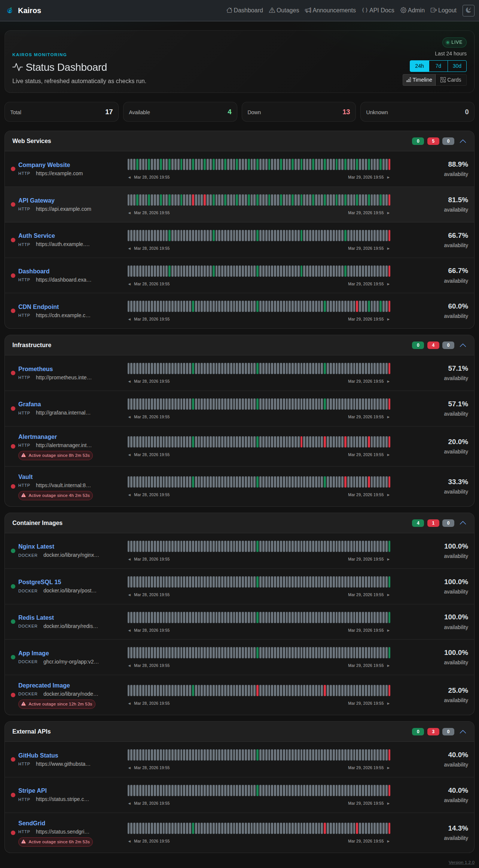Click the pulse icon beside Status Dashboard
479x868 pixels.
coord(18,67)
